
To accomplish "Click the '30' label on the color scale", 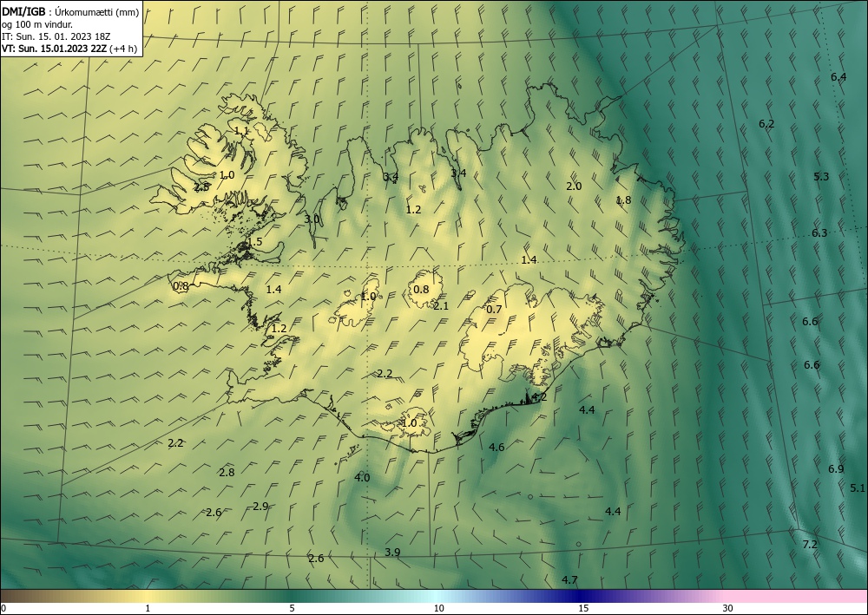I will click(x=728, y=608).
